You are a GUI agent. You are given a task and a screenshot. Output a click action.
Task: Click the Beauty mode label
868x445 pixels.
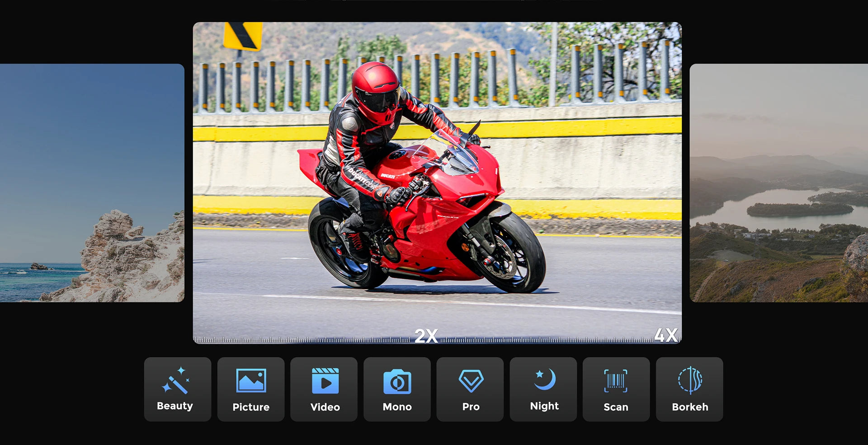[175, 406]
